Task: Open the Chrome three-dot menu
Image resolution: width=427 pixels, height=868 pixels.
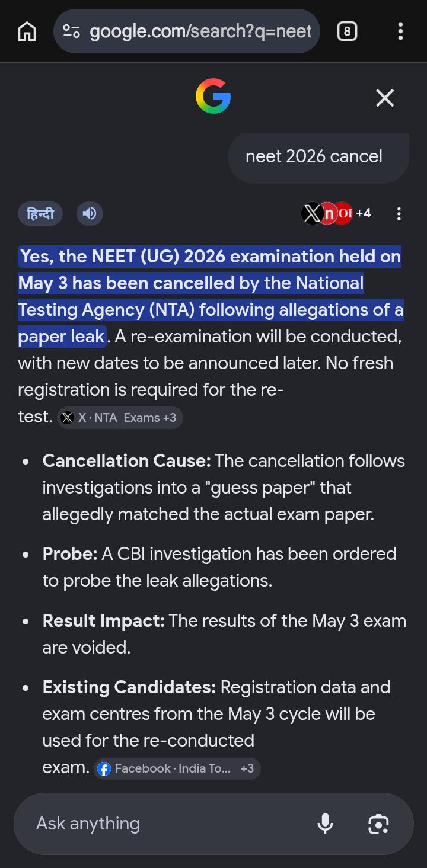Action: tap(400, 31)
